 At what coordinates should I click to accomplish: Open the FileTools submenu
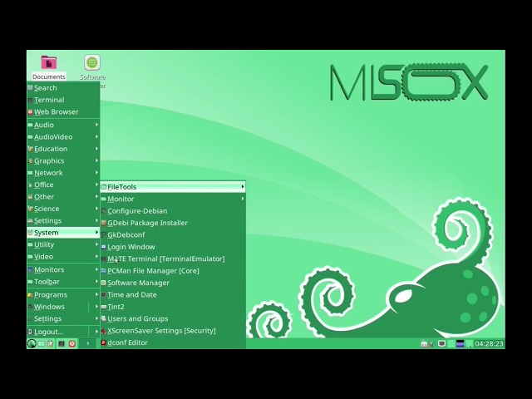point(173,187)
